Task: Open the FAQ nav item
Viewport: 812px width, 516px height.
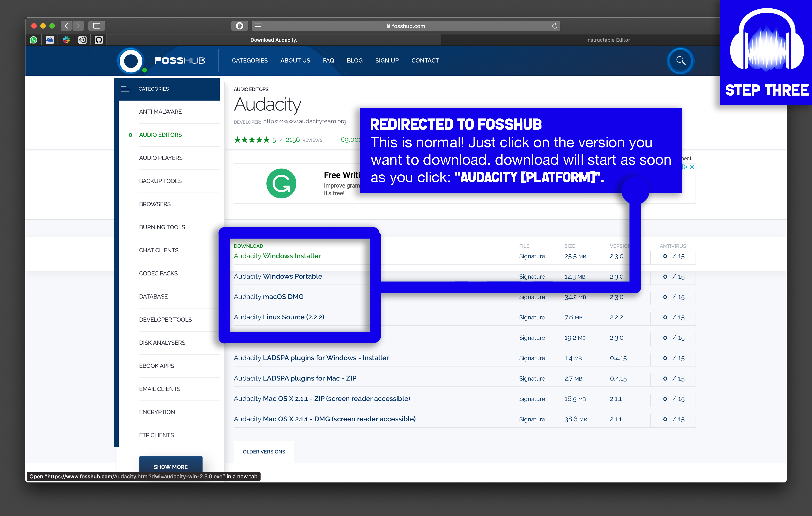Action: point(328,61)
